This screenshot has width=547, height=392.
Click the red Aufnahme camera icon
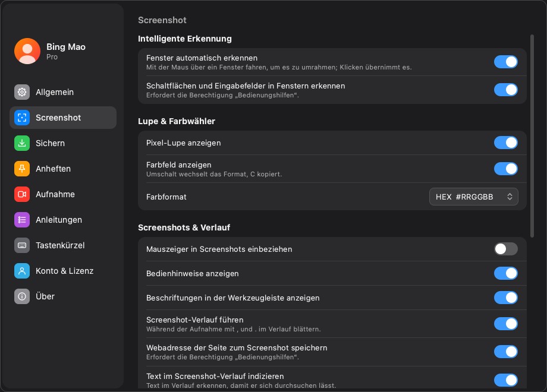(21, 194)
